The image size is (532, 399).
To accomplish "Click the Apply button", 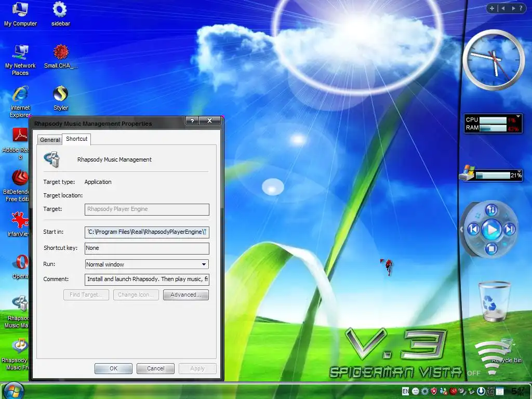I will [197, 368].
